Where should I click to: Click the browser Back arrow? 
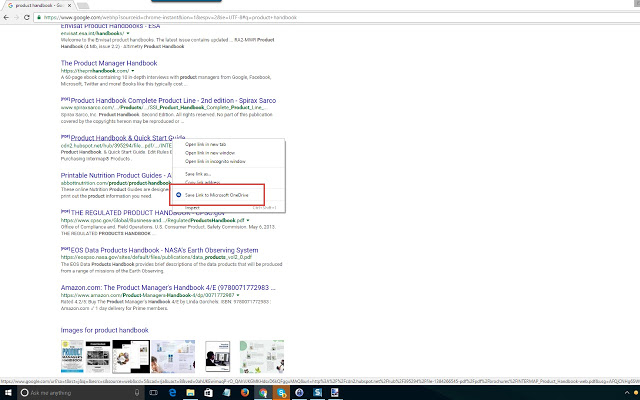click(6, 17)
